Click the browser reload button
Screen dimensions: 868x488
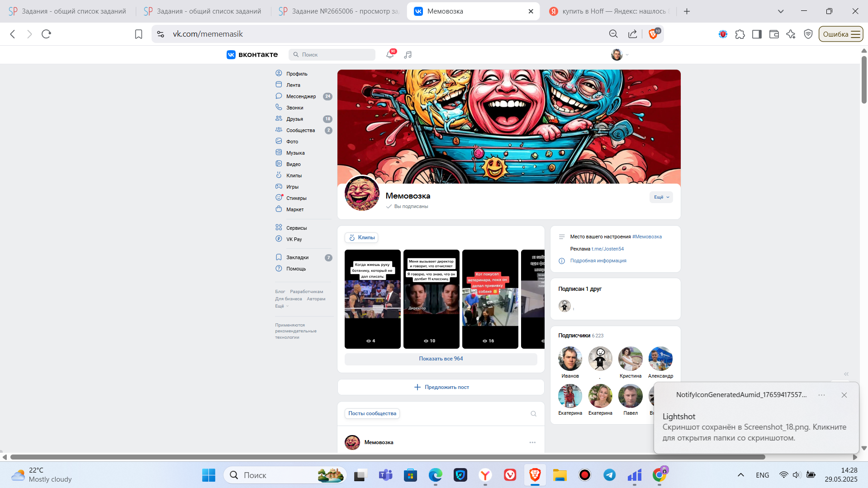[46, 34]
